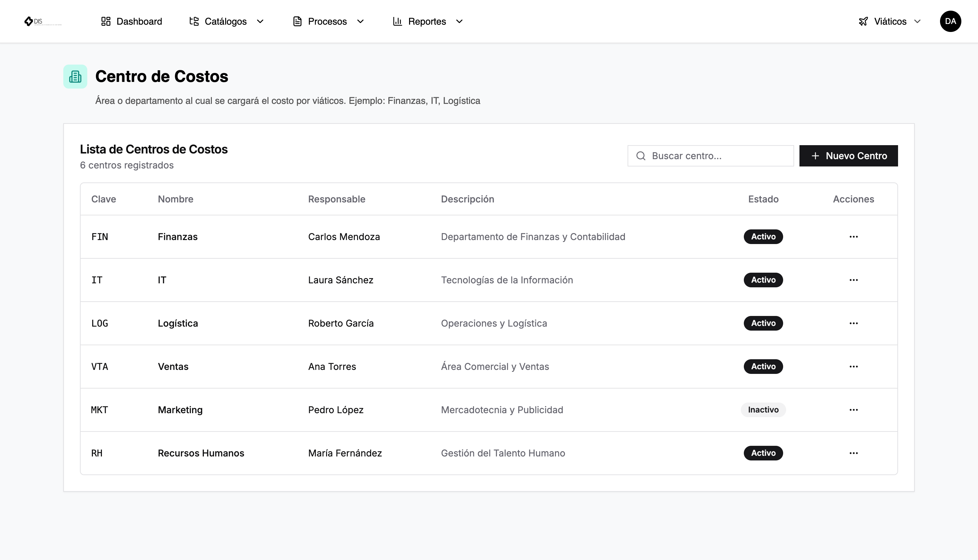Click the Procesos document icon
Image resolution: width=978 pixels, height=560 pixels.
coord(297,21)
